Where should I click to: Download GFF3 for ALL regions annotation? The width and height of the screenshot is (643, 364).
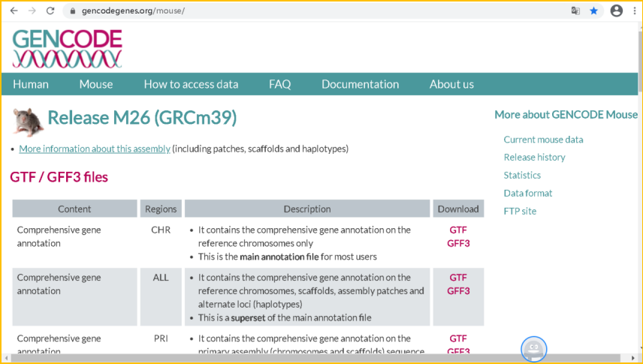pyautogui.click(x=458, y=291)
